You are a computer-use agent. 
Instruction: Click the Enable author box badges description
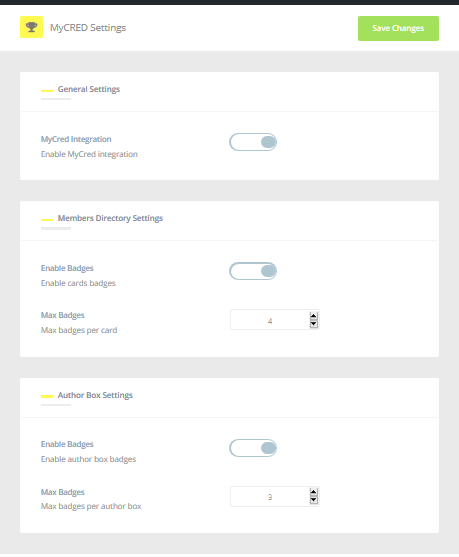(x=88, y=459)
